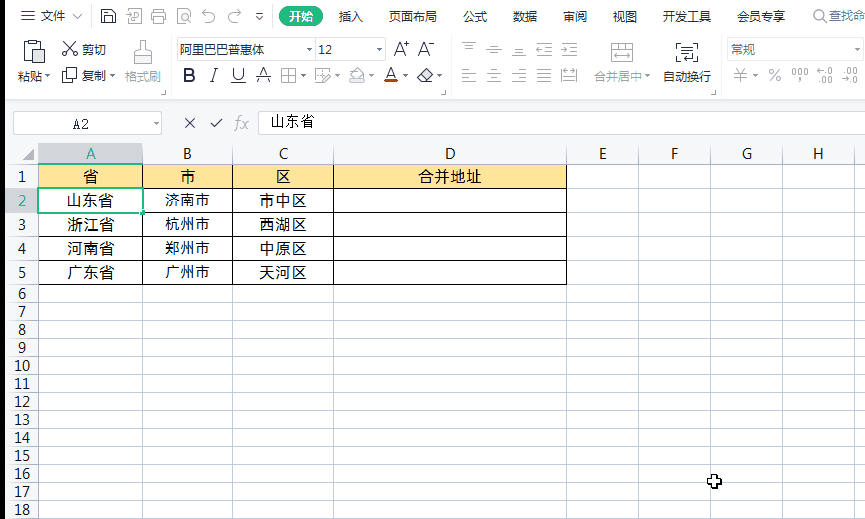This screenshot has width=865, height=519.
Task: Click the font color A icon
Action: coord(391,75)
